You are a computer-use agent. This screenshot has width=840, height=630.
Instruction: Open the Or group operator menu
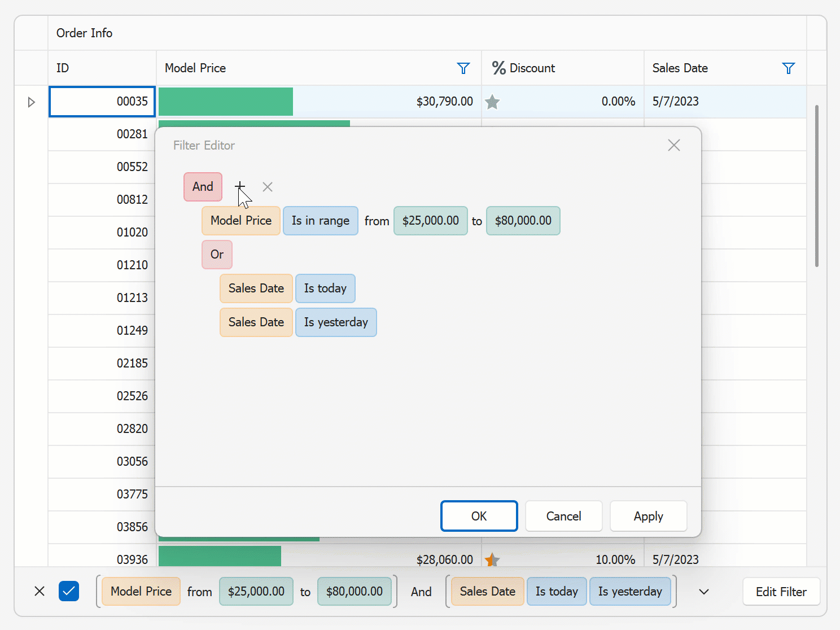[217, 255]
